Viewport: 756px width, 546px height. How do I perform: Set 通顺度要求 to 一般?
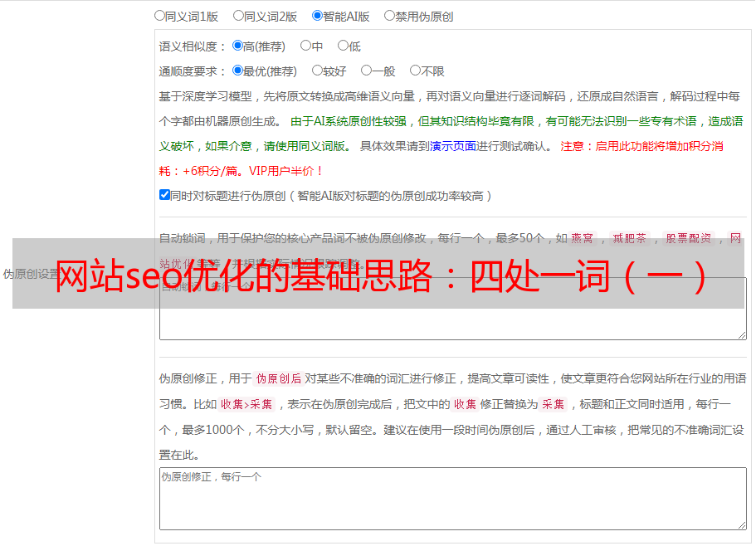point(367,71)
